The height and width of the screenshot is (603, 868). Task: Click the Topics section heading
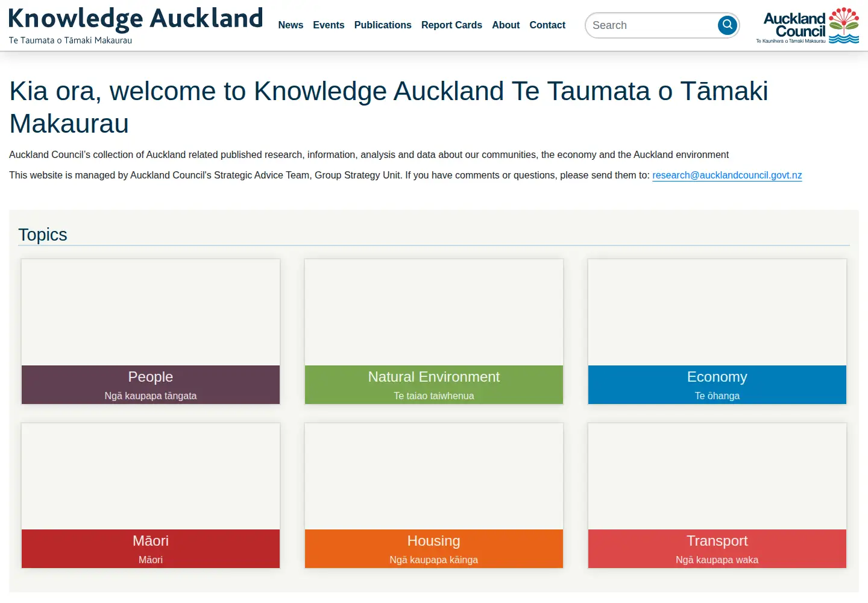point(43,235)
